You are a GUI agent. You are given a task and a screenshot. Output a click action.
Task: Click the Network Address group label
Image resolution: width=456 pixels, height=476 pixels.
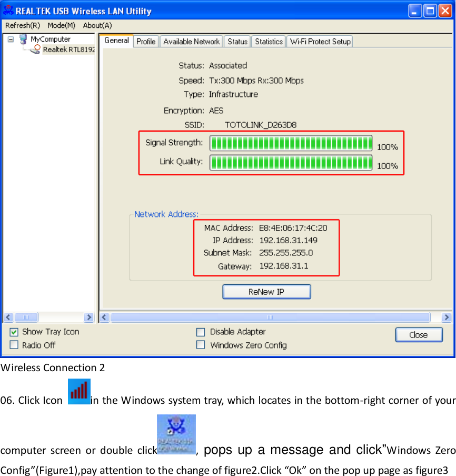(x=166, y=214)
